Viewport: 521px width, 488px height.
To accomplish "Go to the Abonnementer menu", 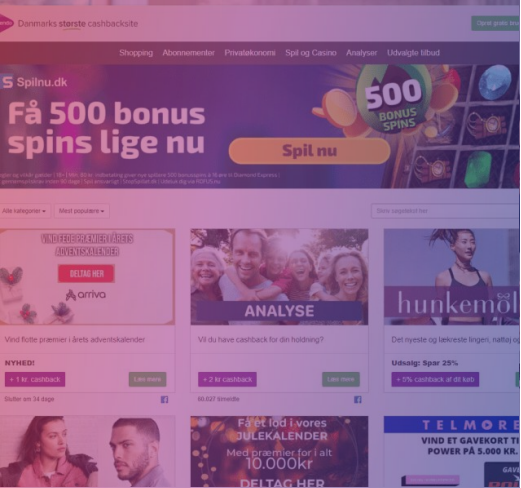I will point(189,53).
